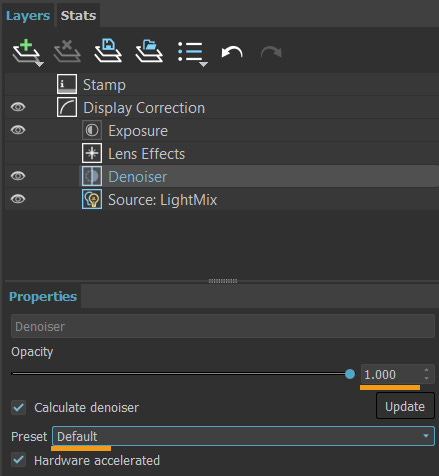Click the Denoiser layer icon
Screen dimensions: 439x476
[92, 176]
